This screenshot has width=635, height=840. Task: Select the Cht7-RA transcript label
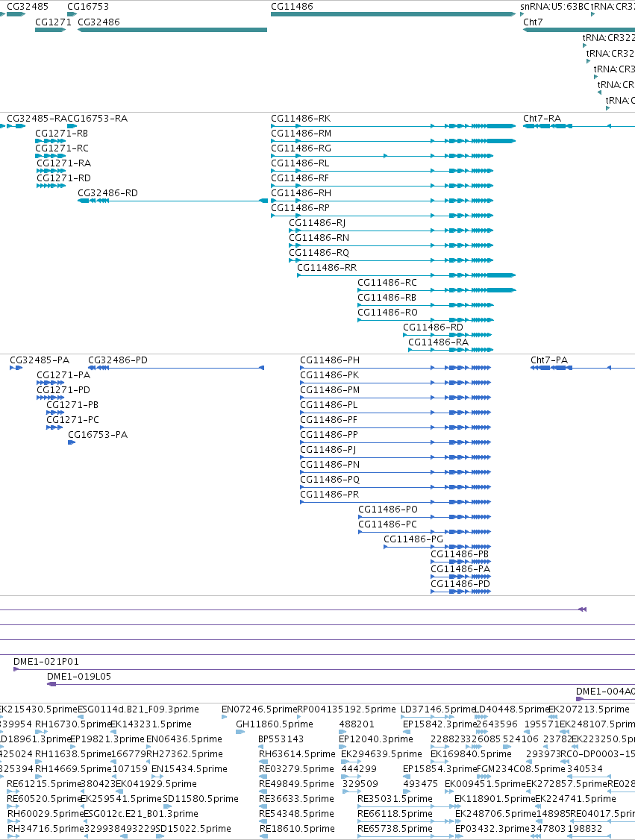pos(542,119)
